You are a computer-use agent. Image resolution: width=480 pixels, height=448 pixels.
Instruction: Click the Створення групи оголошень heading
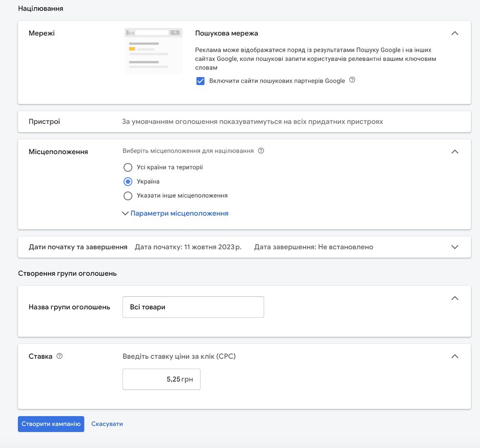point(67,273)
